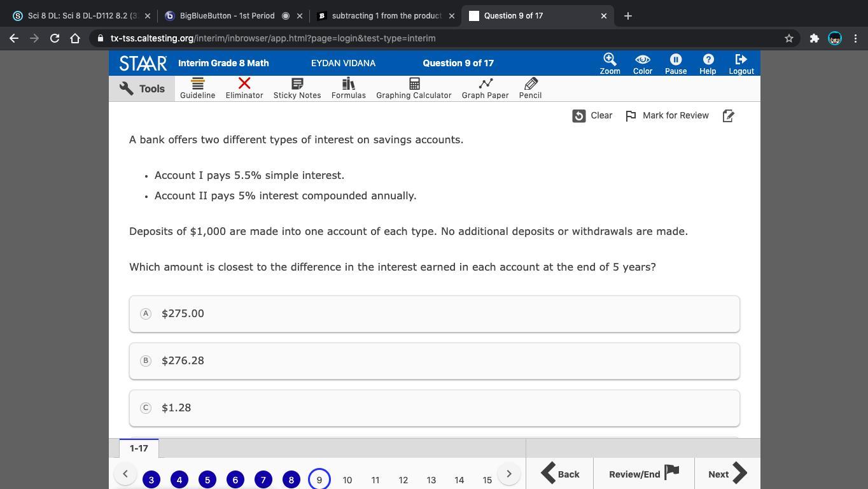This screenshot has width=868, height=489.
Task: Open the Color settings
Action: coord(642,63)
